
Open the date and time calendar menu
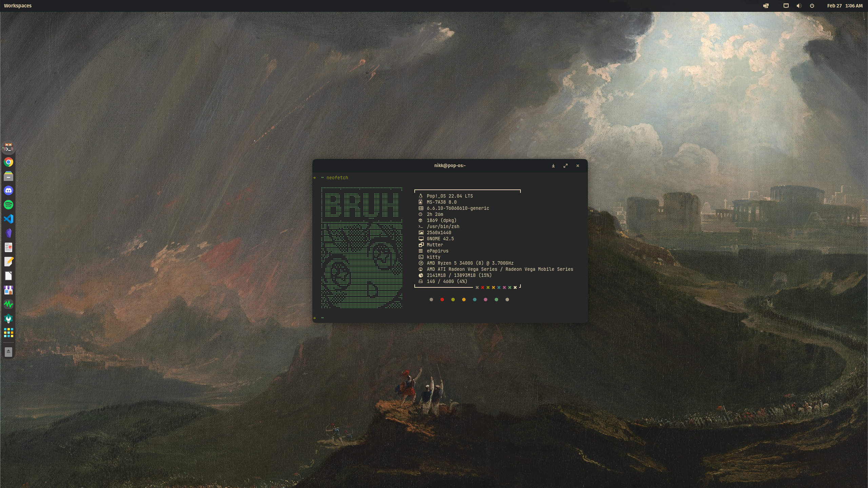point(844,6)
